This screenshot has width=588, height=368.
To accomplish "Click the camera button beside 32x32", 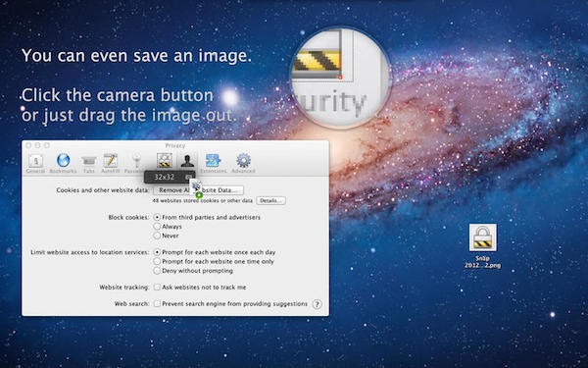I will point(188,177).
